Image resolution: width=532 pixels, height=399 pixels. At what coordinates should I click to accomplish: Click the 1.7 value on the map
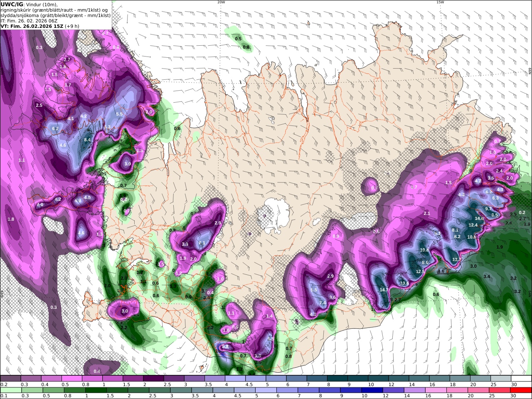pos(68,85)
